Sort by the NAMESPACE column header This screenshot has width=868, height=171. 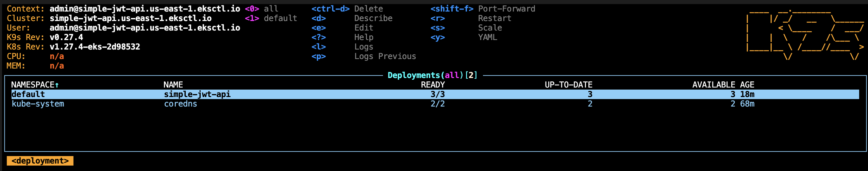coord(35,85)
